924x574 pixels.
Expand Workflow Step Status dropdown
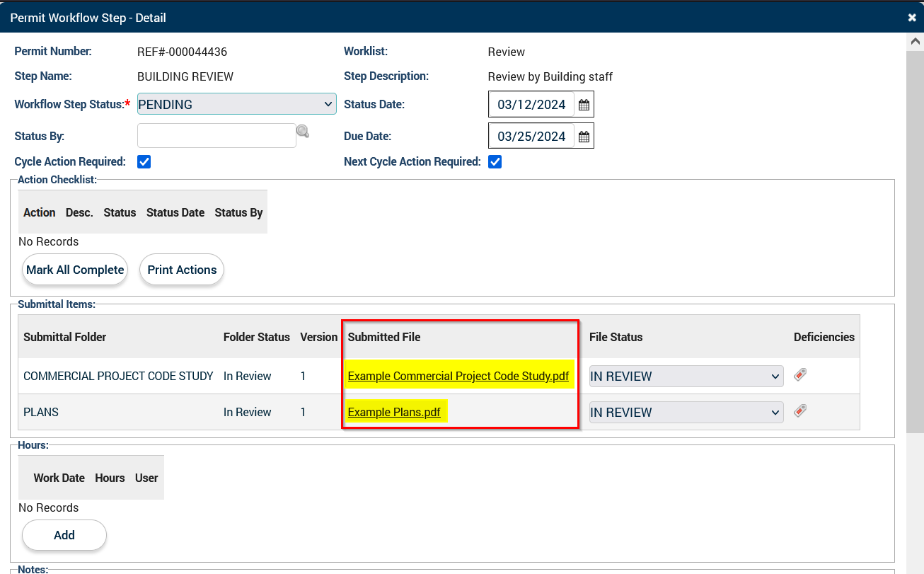point(236,104)
